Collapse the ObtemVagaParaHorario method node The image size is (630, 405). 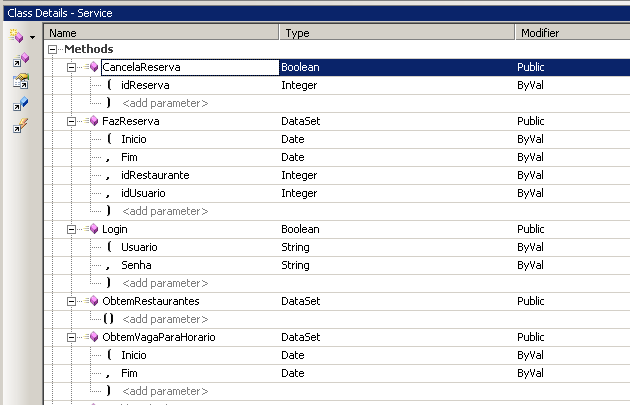(x=72, y=337)
